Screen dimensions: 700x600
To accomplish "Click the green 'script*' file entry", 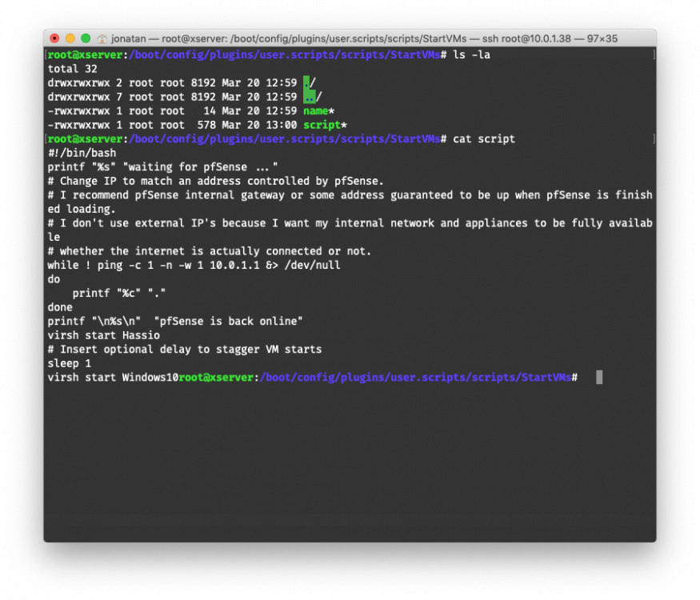I will coord(325,125).
